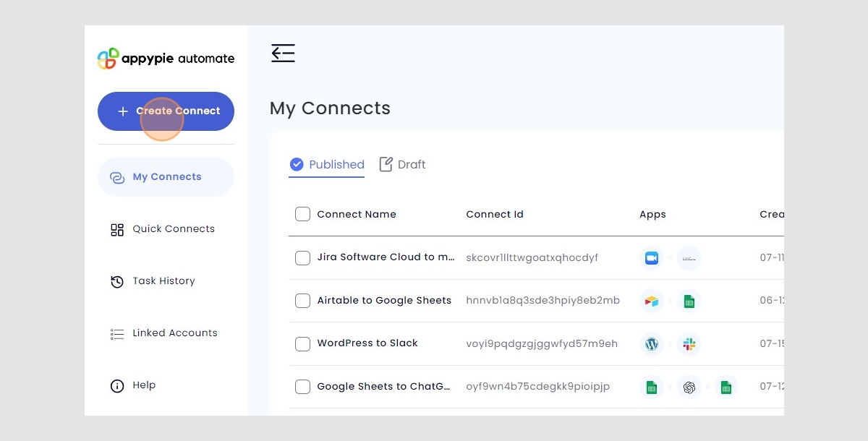Click the My Connects page heading
This screenshot has width=868, height=441.
click(x=330, y=108)
